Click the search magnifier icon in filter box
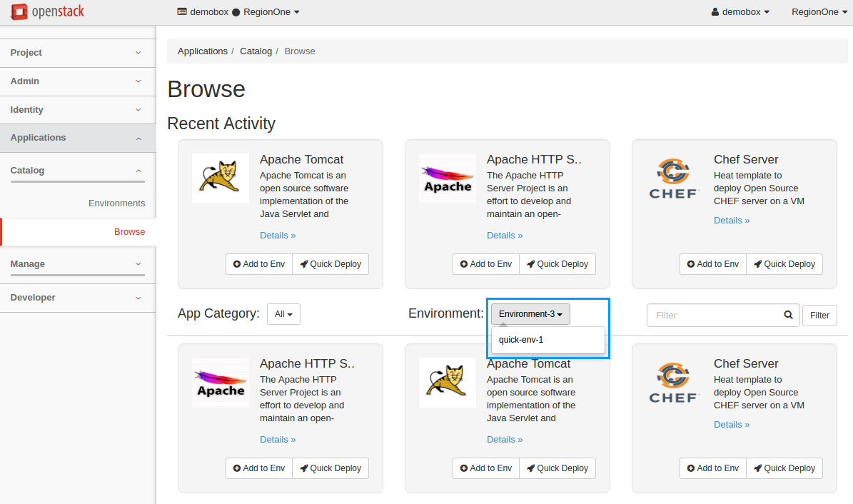The width and height of the screenshot is (853, 504). pyautogui.click(x=788, y=315)
